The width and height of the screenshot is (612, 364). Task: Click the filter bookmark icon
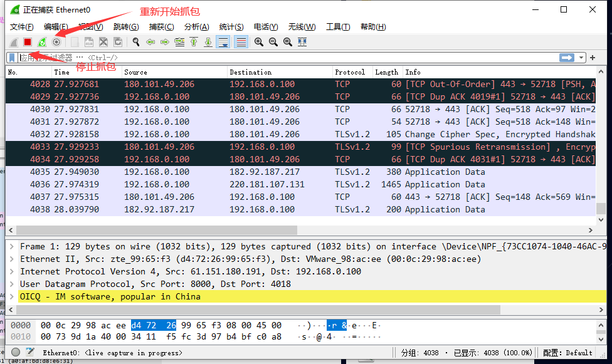pos(12,58)
